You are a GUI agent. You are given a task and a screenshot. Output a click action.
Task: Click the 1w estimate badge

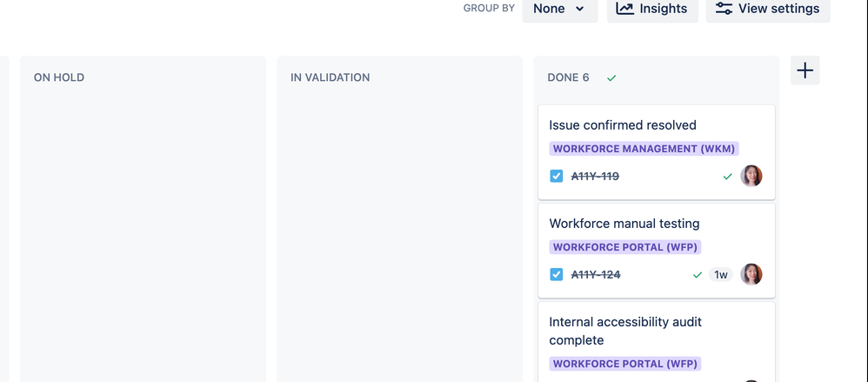pos(721,275)
